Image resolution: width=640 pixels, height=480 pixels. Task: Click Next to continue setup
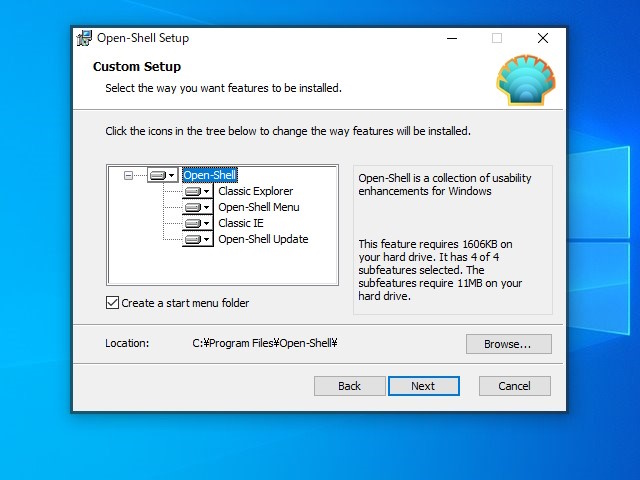424,386
